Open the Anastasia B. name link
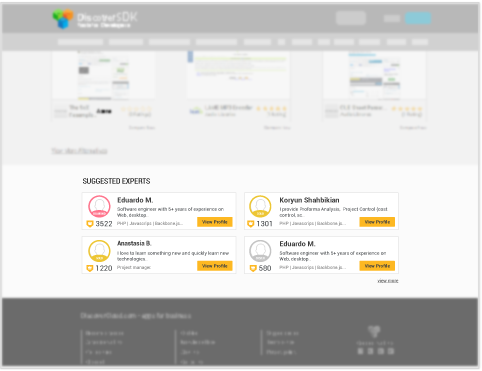The image size is (482, 371). tap(134, 243)
